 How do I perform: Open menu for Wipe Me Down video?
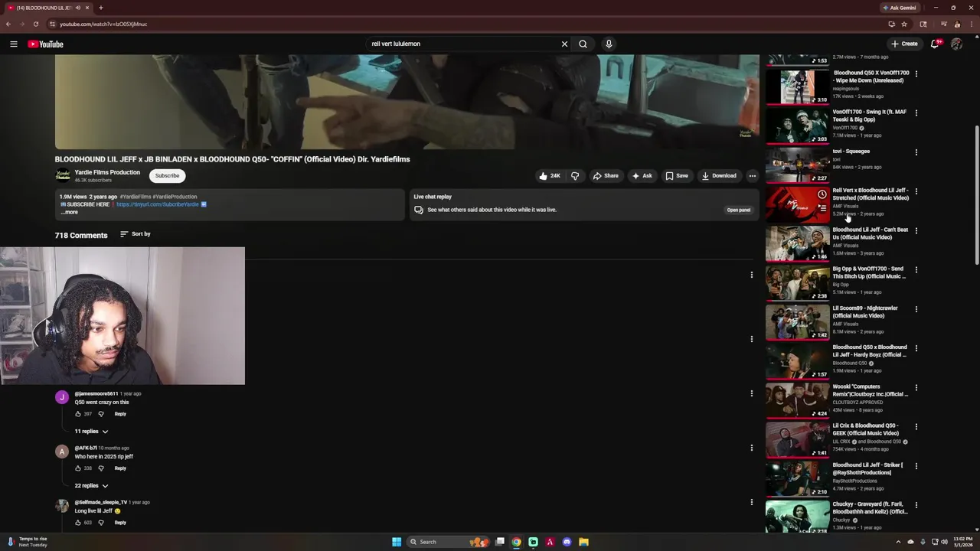point(916,74)
